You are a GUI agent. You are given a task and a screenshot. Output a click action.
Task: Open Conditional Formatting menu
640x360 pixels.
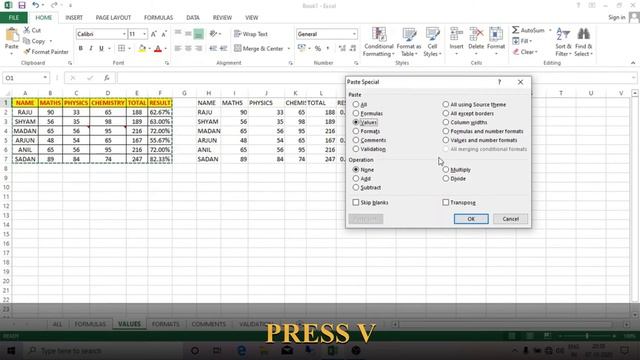pos(379,42)
